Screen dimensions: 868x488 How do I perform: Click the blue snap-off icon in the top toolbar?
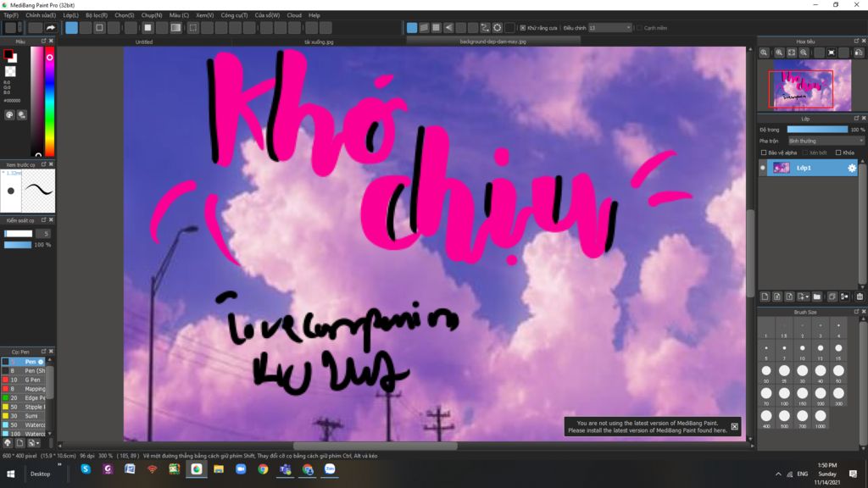(x=412, y=28)
